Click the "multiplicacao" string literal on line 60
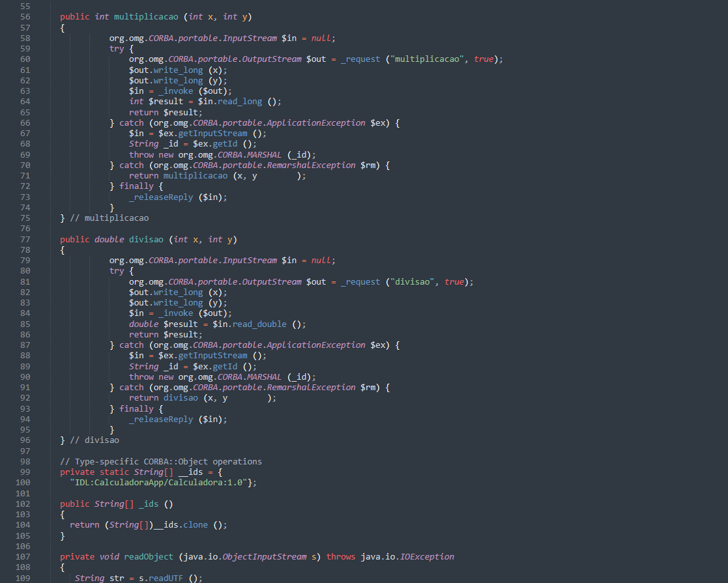 427,59
